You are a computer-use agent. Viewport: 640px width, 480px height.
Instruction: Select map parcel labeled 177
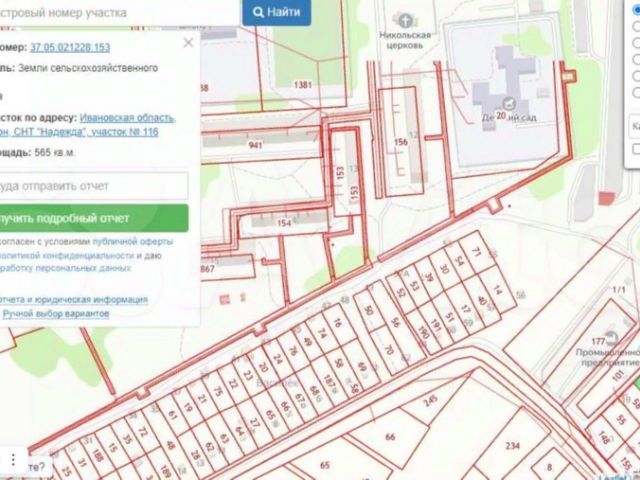click(x=598, y=341)
